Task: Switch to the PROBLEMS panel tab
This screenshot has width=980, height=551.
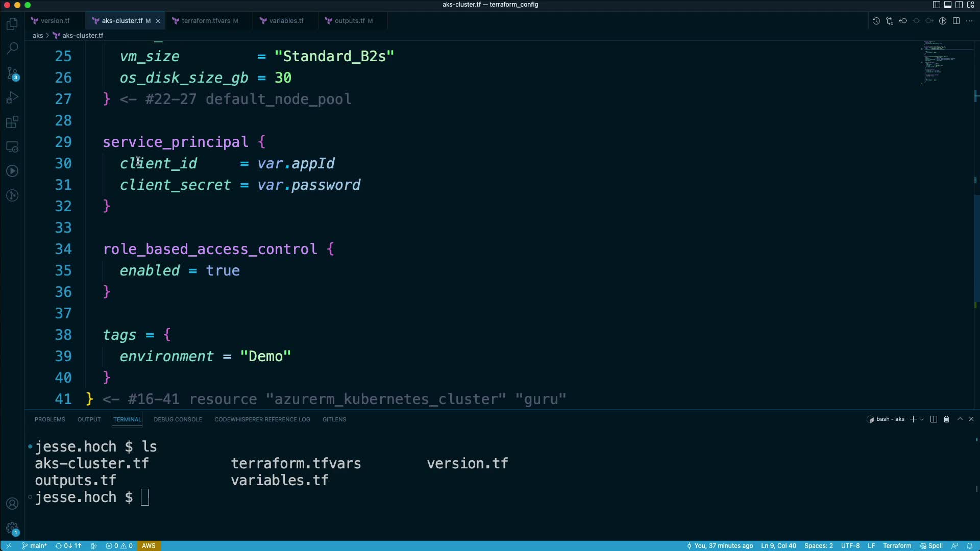Action: tap(50, 419)
